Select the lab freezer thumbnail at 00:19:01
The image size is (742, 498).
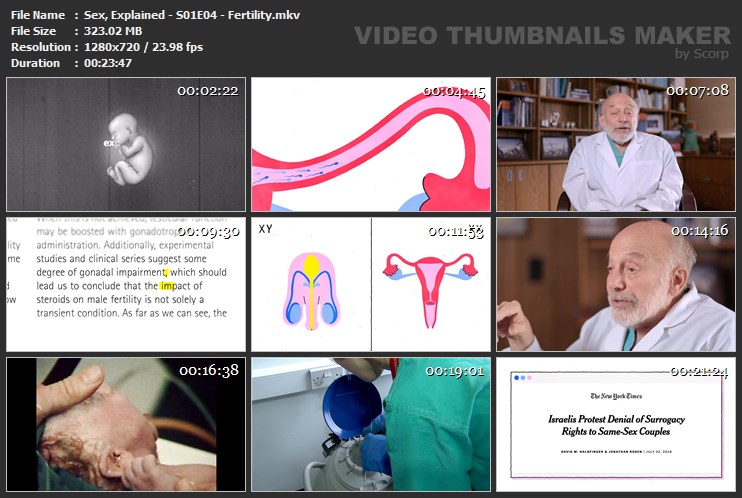pyautogui.click(x=371, y=425)
